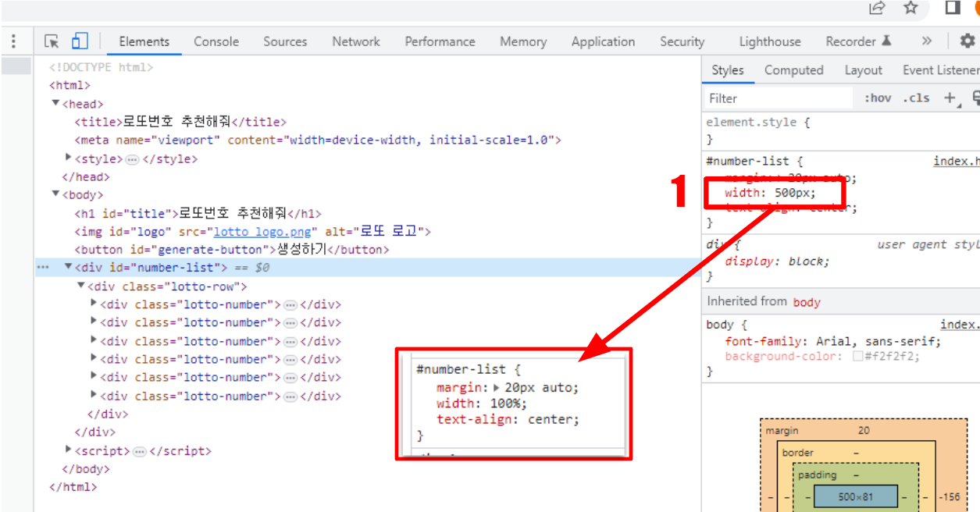Screen dimensions: 980x512
Task: Click the border label in box model
Action: 797,453
